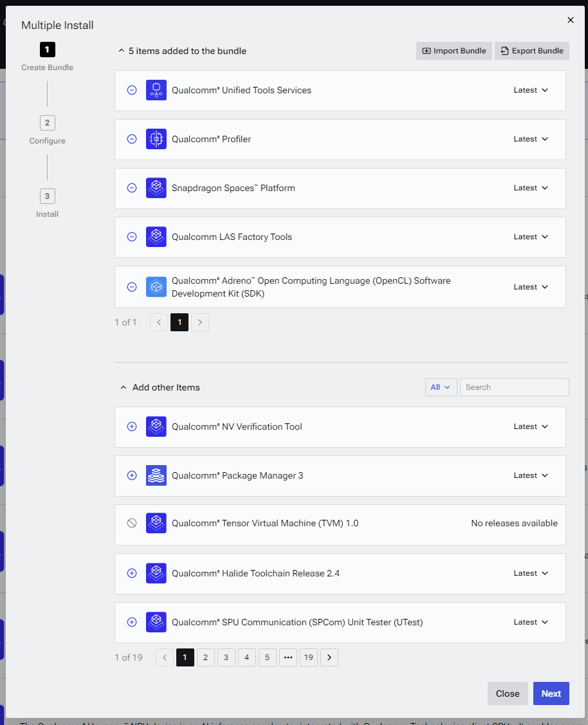Open version dropdown for Halide Toolchain

point(531,573)
